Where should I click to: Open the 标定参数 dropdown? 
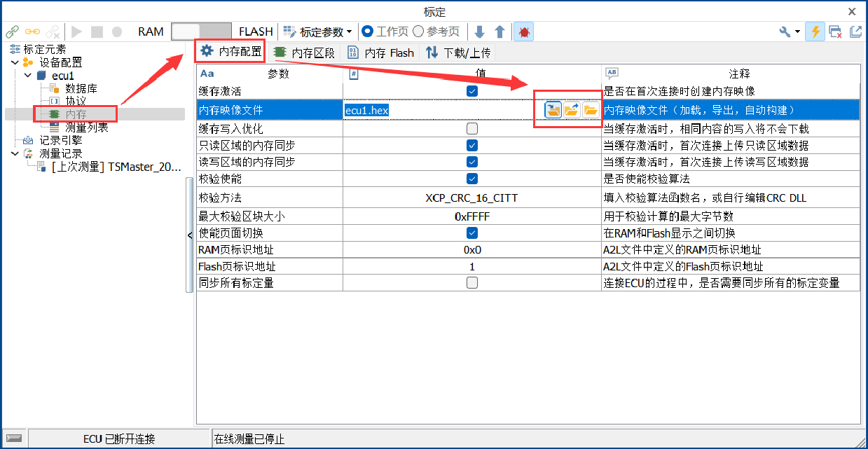pos(317,32)
